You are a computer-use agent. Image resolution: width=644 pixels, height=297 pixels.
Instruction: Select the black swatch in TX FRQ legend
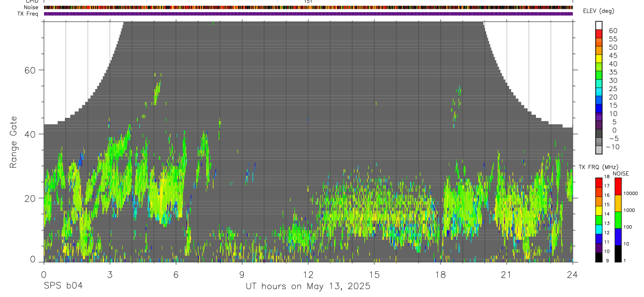tap(599, 257)
